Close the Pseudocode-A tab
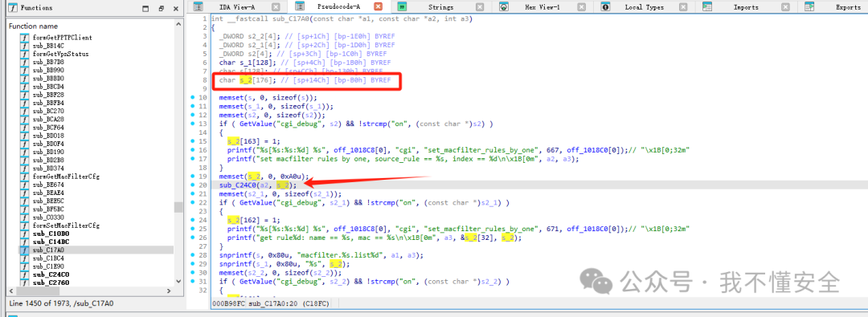The height and width of the screenshot is (317, 868). click(x=378, y=7)
